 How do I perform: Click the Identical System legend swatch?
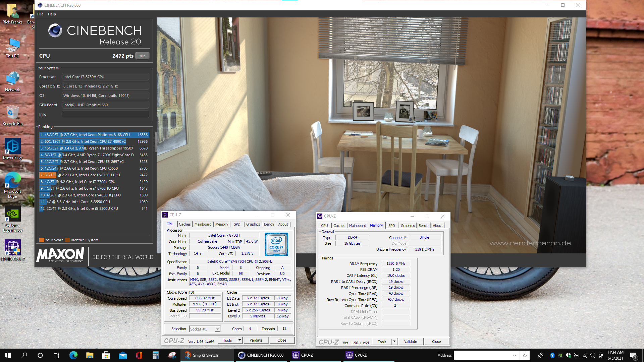pos(67,240)
